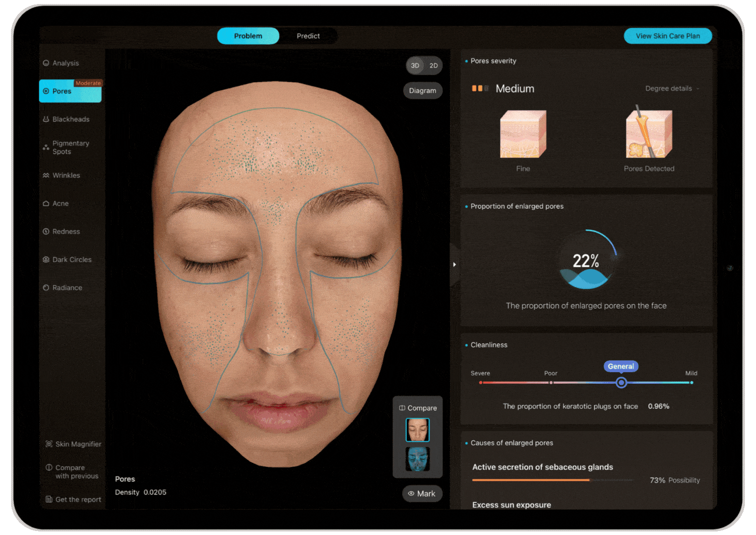Switch to the Predict tab

tap(308, 36)
